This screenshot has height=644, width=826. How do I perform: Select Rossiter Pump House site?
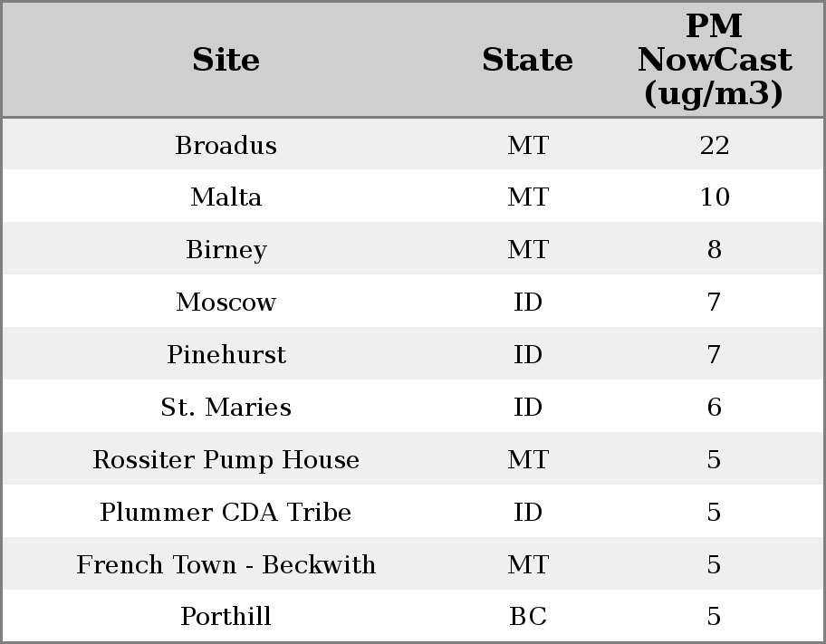tap(226, 460)
